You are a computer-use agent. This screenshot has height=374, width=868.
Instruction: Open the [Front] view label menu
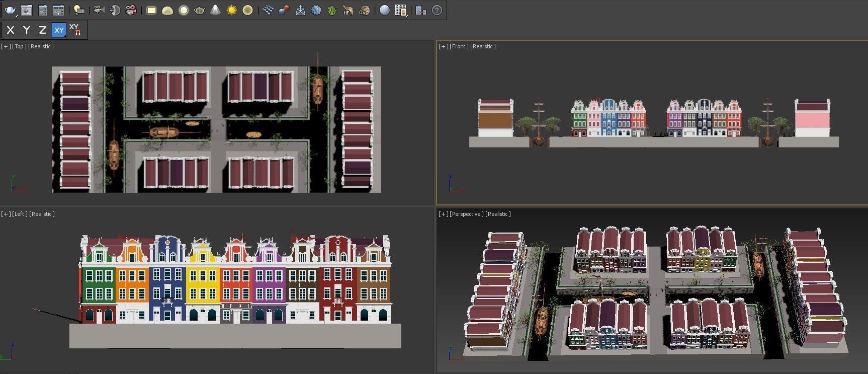459,46
